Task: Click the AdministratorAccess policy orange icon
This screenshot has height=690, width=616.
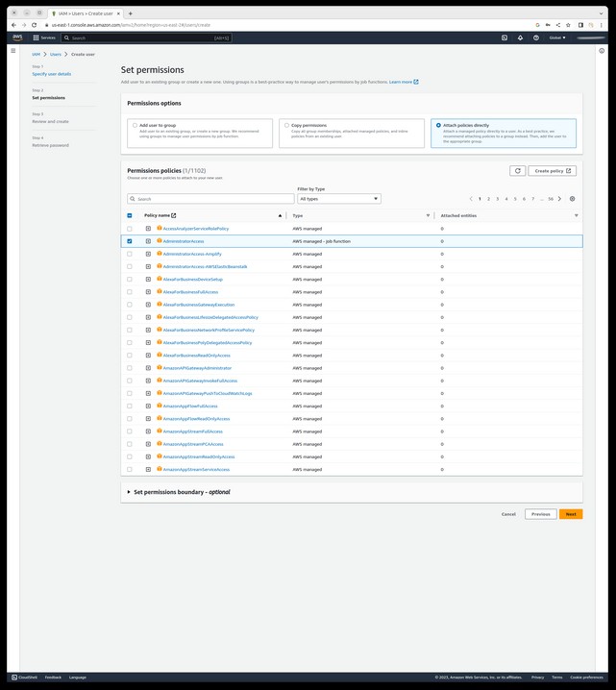Action: coord(160,240)
